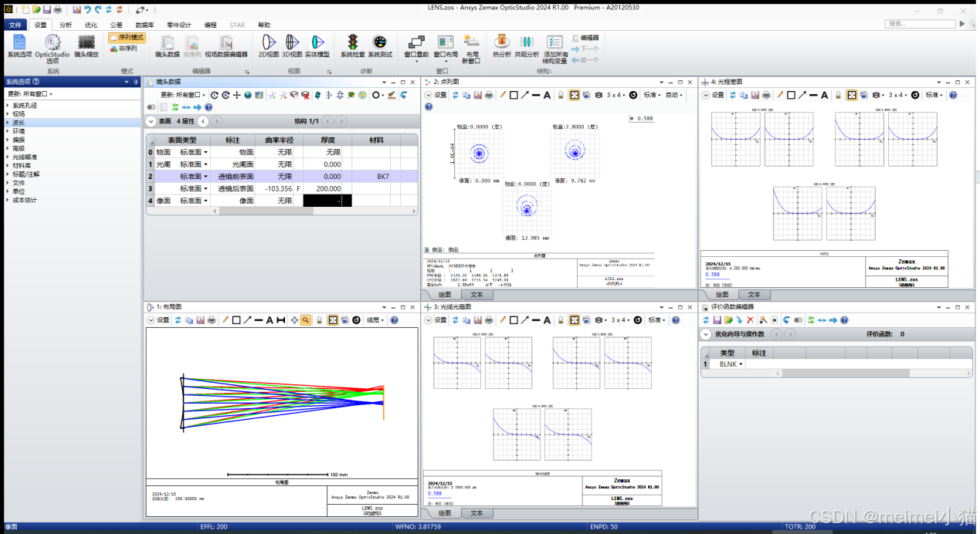The image size is (980, 534).
Task: Select 非序列 mode
Action: click(x=124, y=48)
